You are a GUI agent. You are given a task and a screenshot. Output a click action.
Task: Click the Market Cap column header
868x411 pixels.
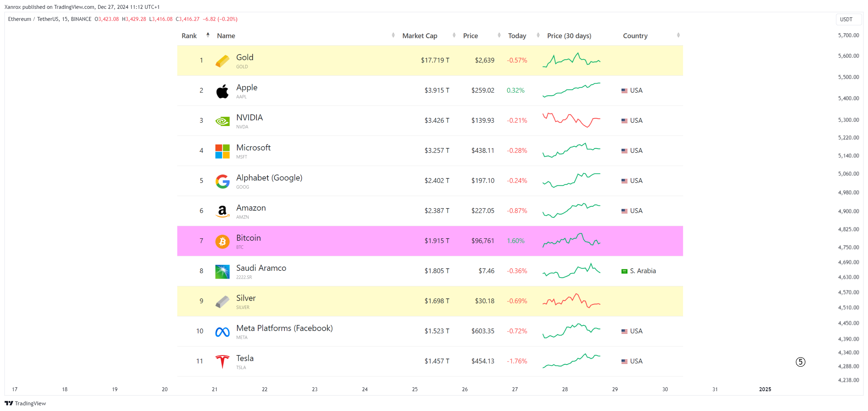(x=419, y=36)
